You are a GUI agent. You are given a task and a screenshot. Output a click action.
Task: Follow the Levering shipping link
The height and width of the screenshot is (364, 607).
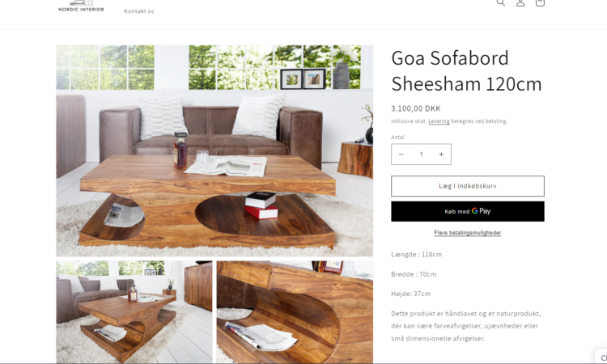coord(439,121)
